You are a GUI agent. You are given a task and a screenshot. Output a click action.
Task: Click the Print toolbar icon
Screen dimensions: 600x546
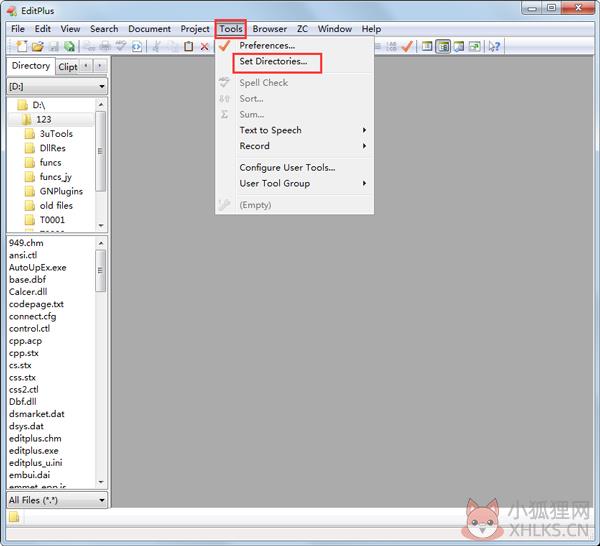pyautogui.click(x=105, y=47)
